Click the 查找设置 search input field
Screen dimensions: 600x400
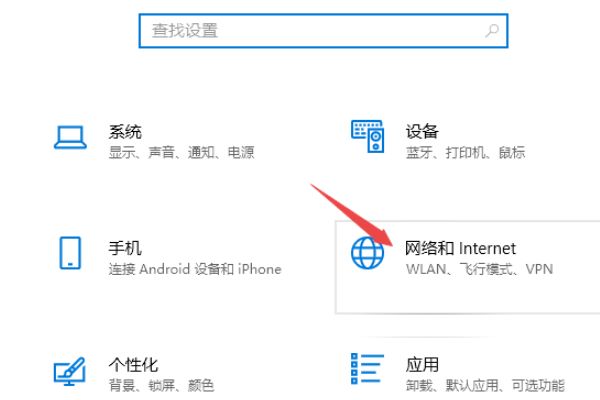coord(310,31)
